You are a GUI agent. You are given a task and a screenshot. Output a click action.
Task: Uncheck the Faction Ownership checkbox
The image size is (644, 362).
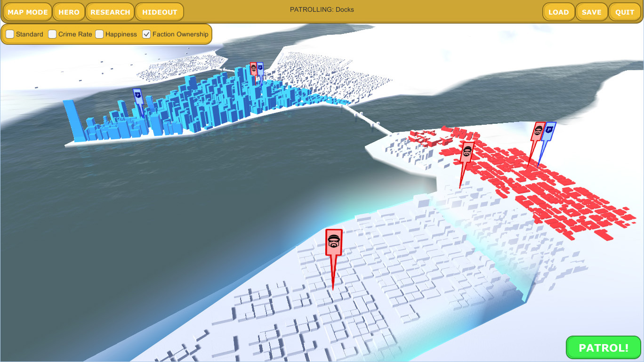click(x=146, y=34)
